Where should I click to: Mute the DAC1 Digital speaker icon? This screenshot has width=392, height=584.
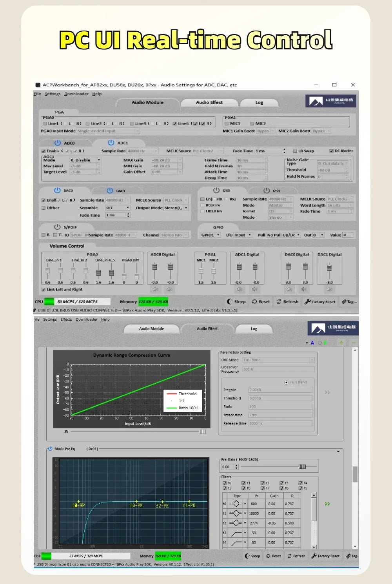click(x=329, y=289)
